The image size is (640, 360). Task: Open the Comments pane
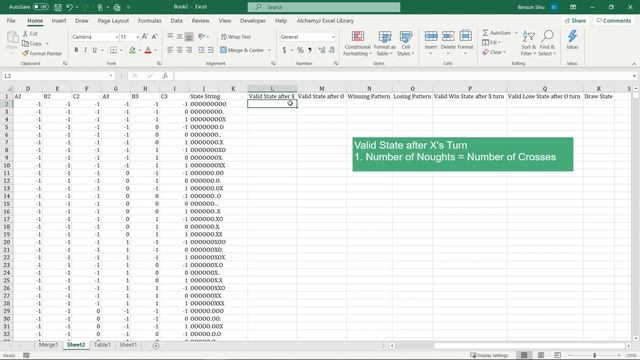[x=613, y=20]
